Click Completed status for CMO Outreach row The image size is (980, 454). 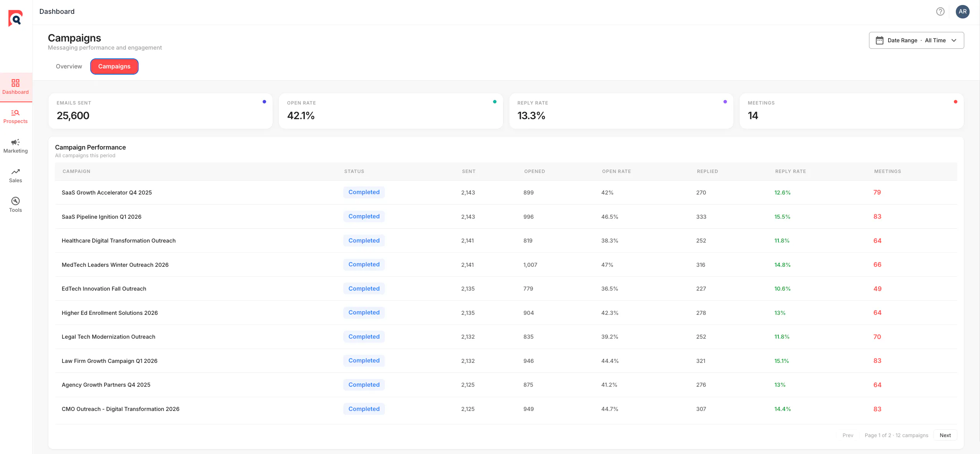(x=364, y=409)
